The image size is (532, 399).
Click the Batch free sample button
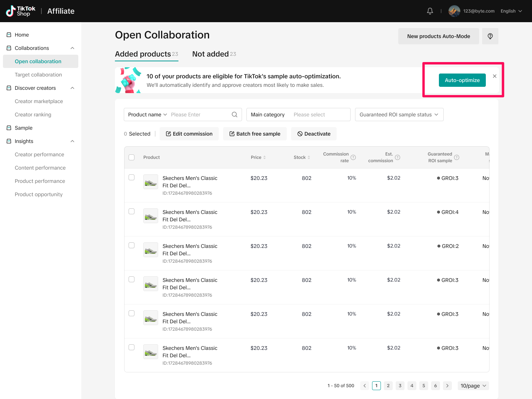coord(255,134)
